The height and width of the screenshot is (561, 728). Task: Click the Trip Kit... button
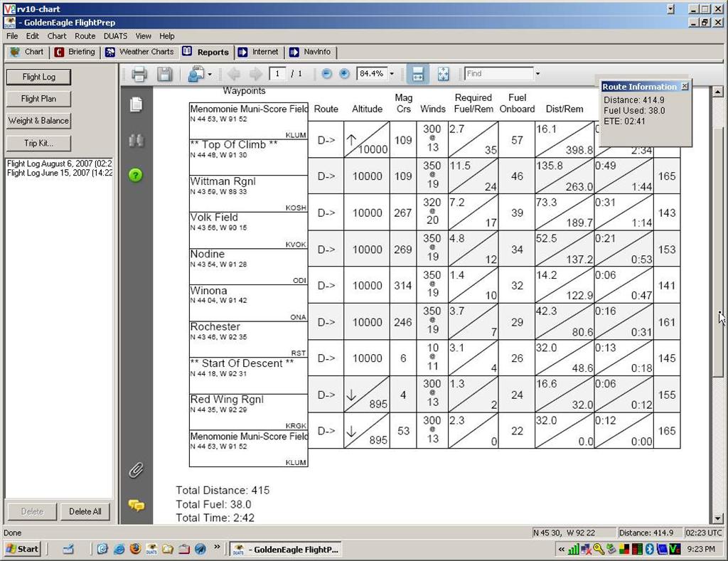38,143
